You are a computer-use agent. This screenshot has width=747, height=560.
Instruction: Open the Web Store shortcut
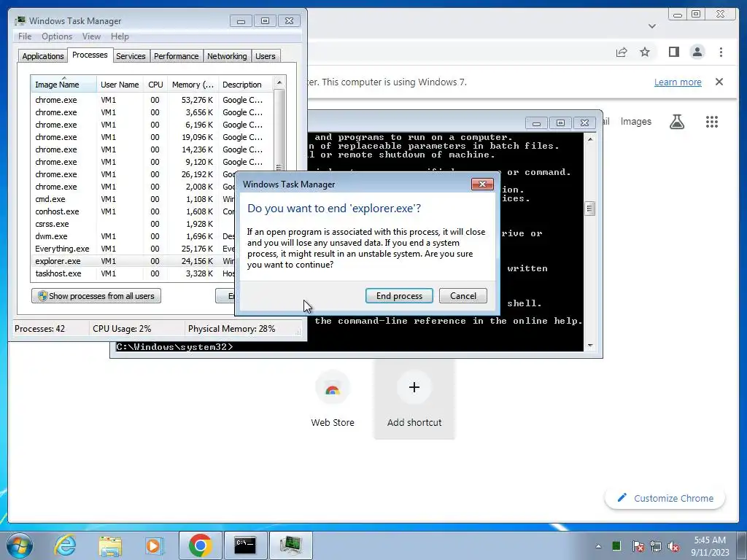333,400
